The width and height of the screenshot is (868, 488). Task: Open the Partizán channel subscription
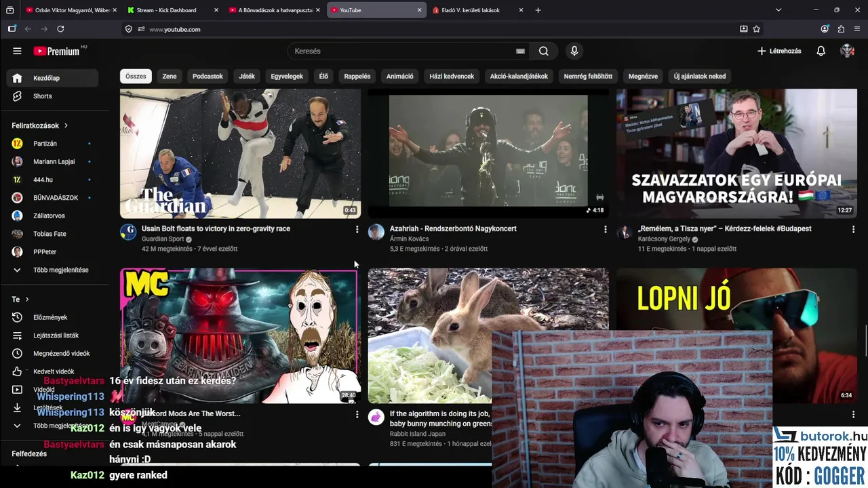coord(52,144)
